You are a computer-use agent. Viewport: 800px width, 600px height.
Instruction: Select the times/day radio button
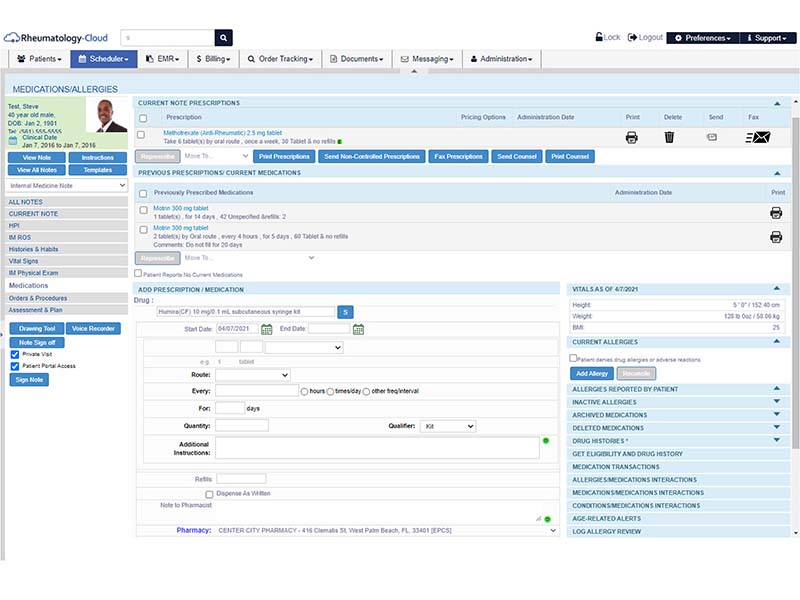point(330,392)
